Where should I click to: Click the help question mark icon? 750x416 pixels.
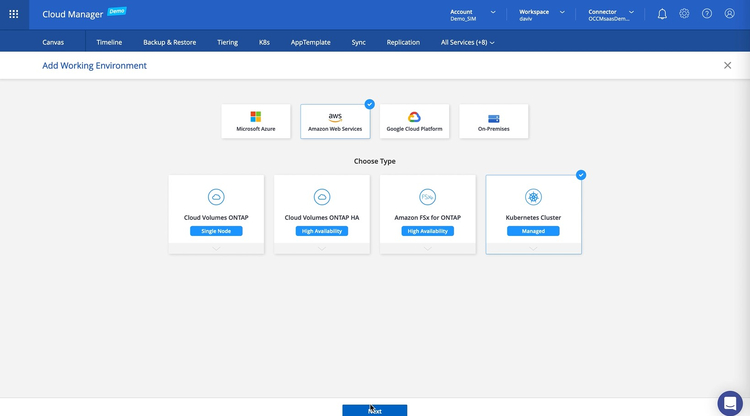pos(707,14)
